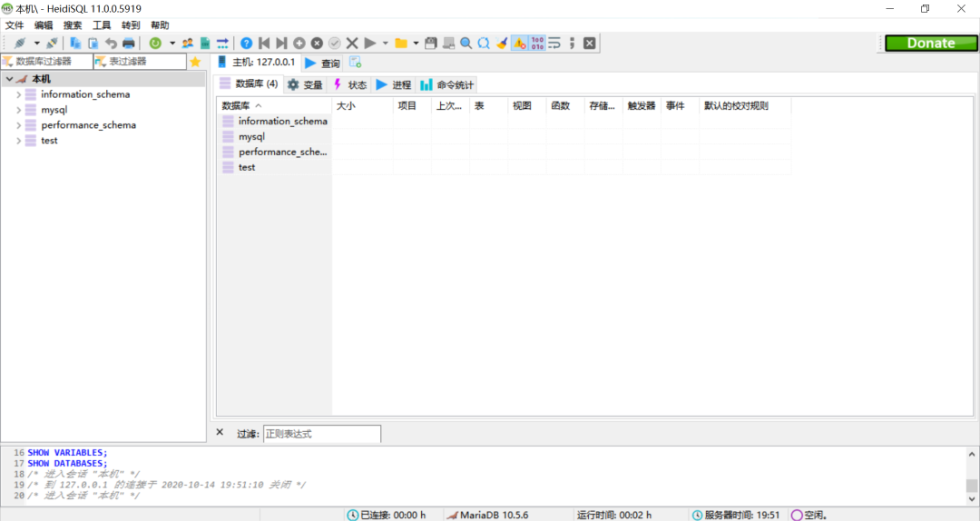Select performance_schema in the tree

click(88, 125)
